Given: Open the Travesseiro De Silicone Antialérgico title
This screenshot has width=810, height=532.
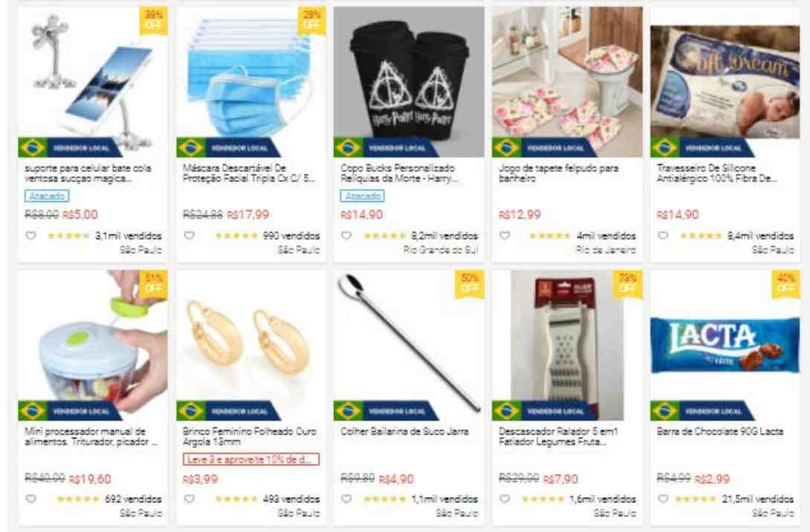Looking at the screenshot, I should (716, 173).
